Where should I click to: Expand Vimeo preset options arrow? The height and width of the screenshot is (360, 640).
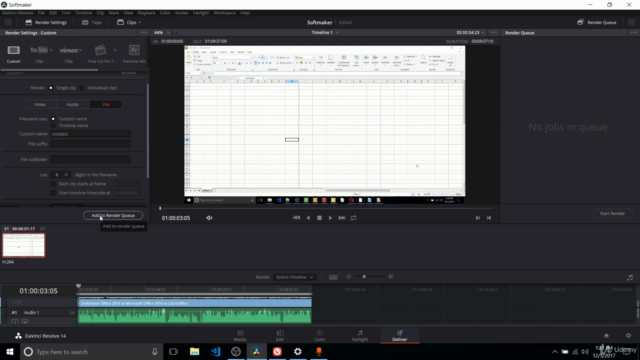point(80,50)
